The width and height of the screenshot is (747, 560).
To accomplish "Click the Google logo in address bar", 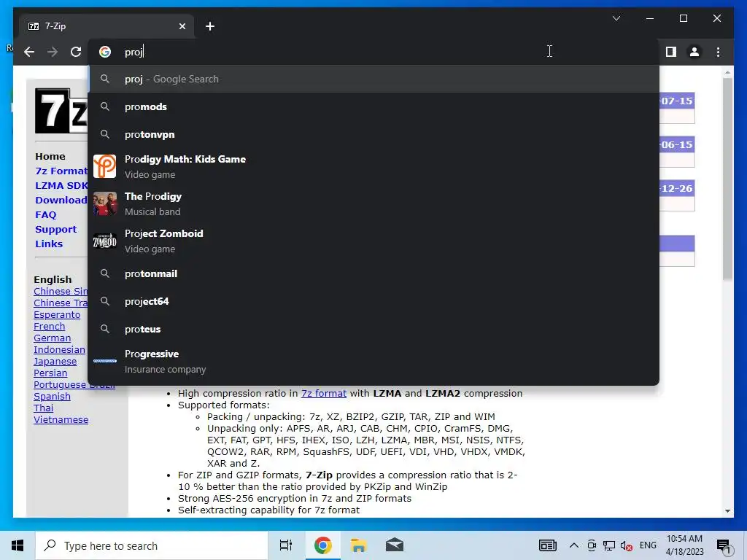I will pyautogui.click(x=105, y=52).
